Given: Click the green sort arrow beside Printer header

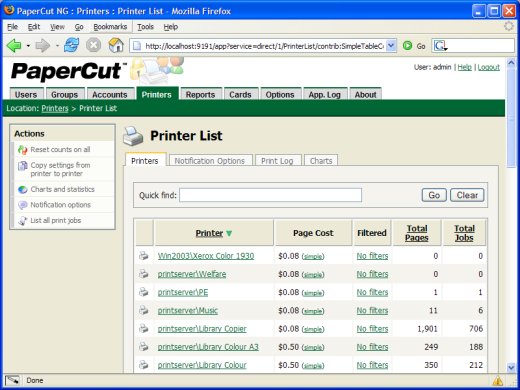Looking at the screenshot, I should click(x=229, y=233).
